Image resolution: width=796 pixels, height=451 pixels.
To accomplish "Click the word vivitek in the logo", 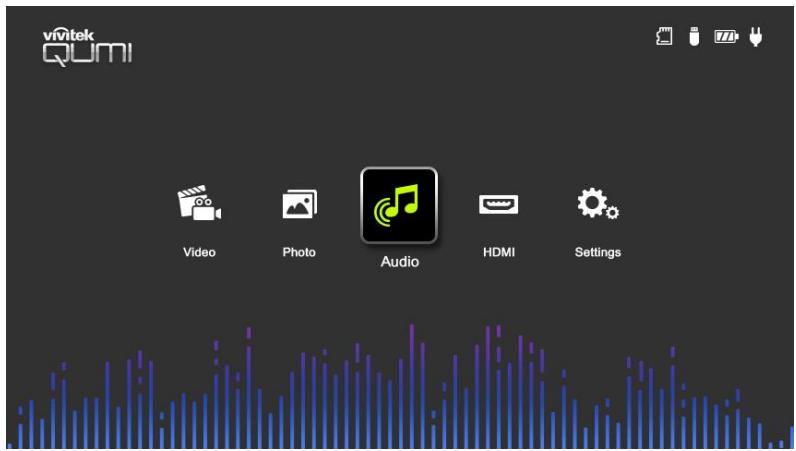I will [x=68, y=35].
